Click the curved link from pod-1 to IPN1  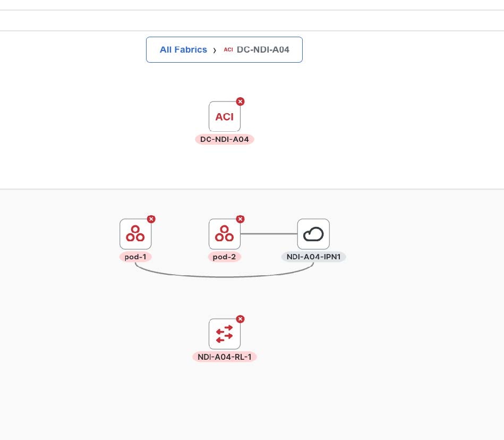224,276
